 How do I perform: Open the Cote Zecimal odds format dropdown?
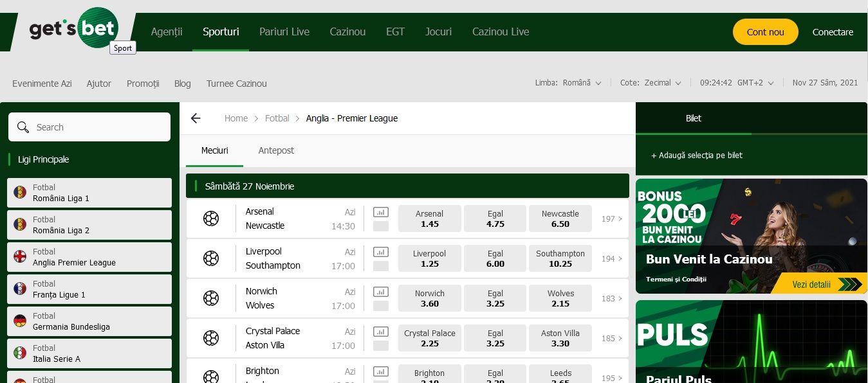651,83
